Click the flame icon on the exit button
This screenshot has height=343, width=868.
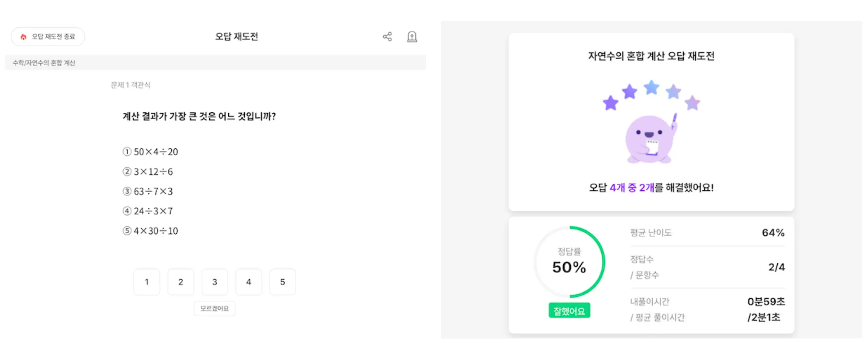(23, 36)
